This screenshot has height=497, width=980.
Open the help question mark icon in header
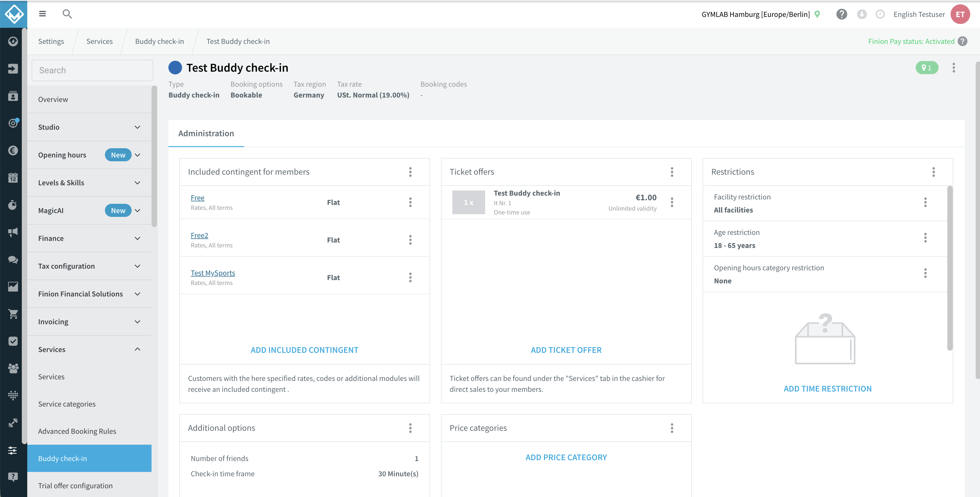pyautogui.click(x=842, y=14)
